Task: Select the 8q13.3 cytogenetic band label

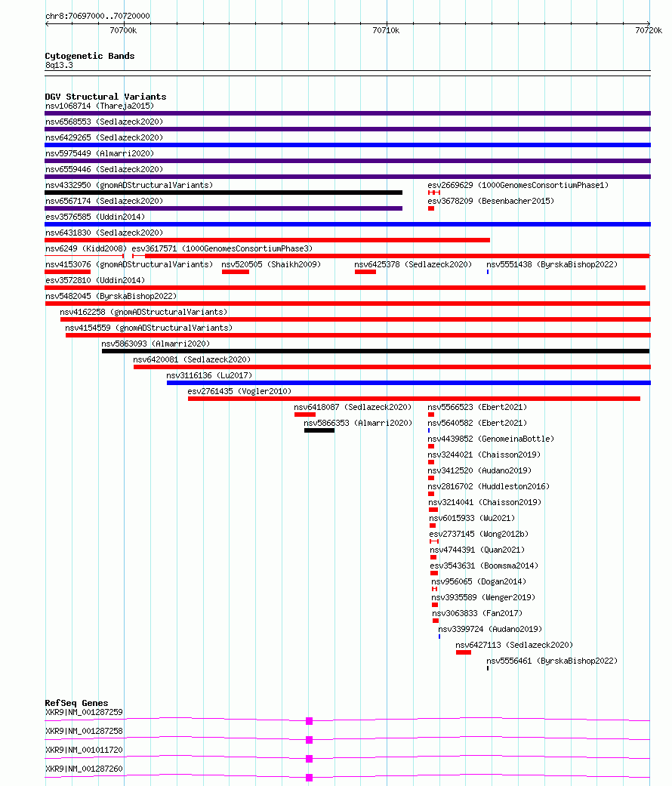Action: (59, 65)
